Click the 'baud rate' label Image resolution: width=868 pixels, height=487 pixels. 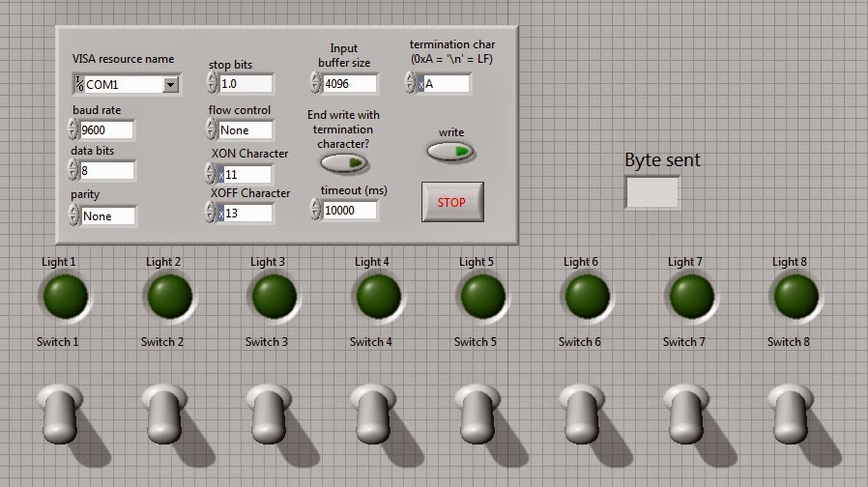[x=97, y=110]
